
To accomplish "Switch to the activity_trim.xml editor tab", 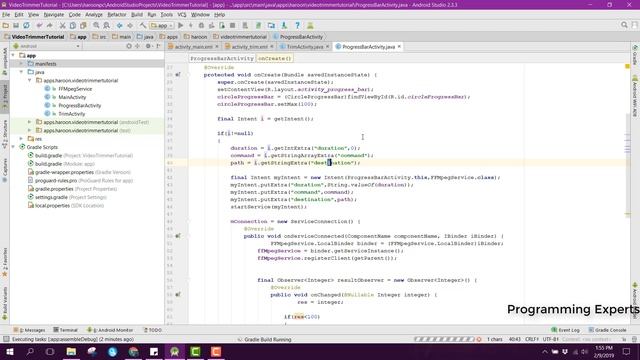I will [249, 47].
